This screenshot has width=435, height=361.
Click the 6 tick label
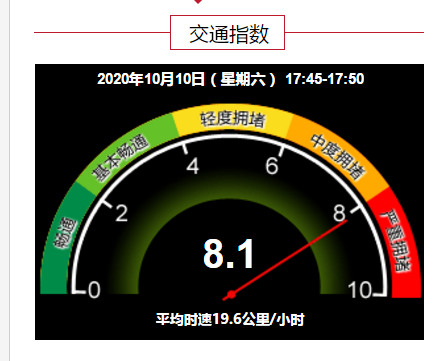coord(272,166)
